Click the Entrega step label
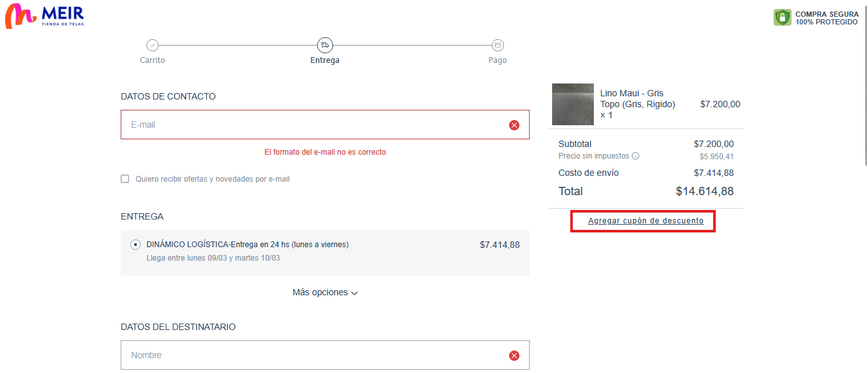This screenshot has height=373, width=868. 325,60
